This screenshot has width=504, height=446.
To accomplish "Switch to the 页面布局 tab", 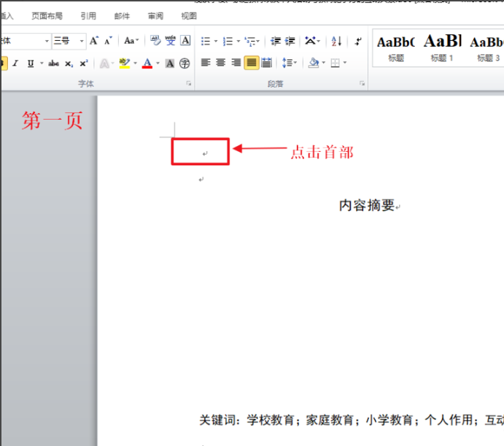I will [47, 16].
